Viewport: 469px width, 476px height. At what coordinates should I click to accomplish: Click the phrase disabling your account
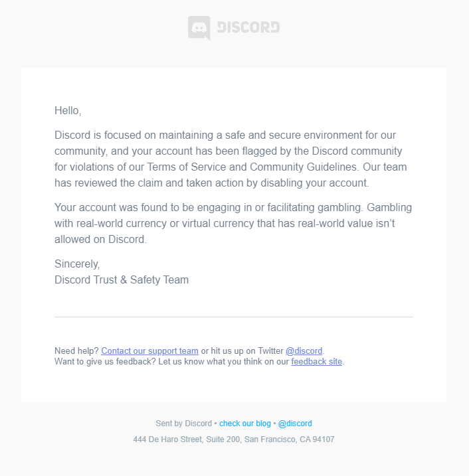click(314, 183)
